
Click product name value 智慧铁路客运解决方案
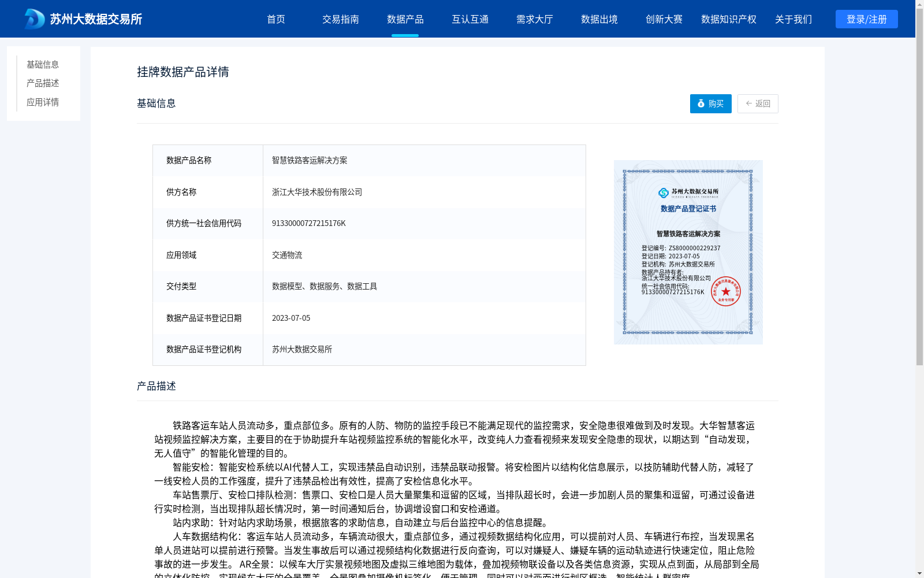(310, 160)
